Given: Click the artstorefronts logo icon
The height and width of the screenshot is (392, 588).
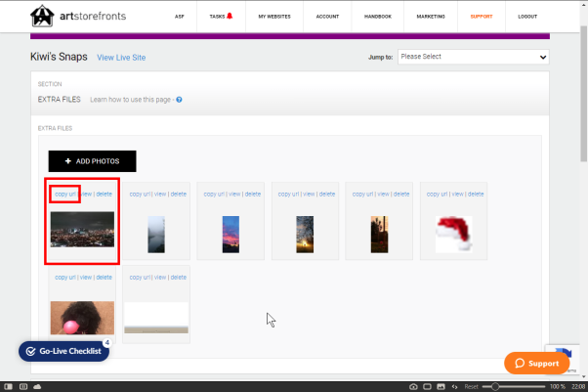Looking at the screenshot, I should pyautogui.click(x=42, y=16).
